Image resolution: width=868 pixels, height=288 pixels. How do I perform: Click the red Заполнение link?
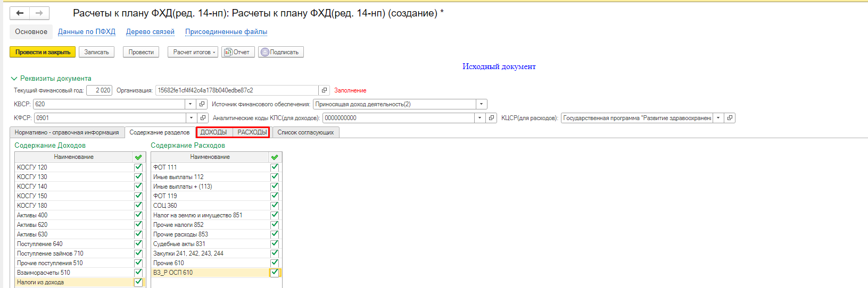(x=350, y=90)
